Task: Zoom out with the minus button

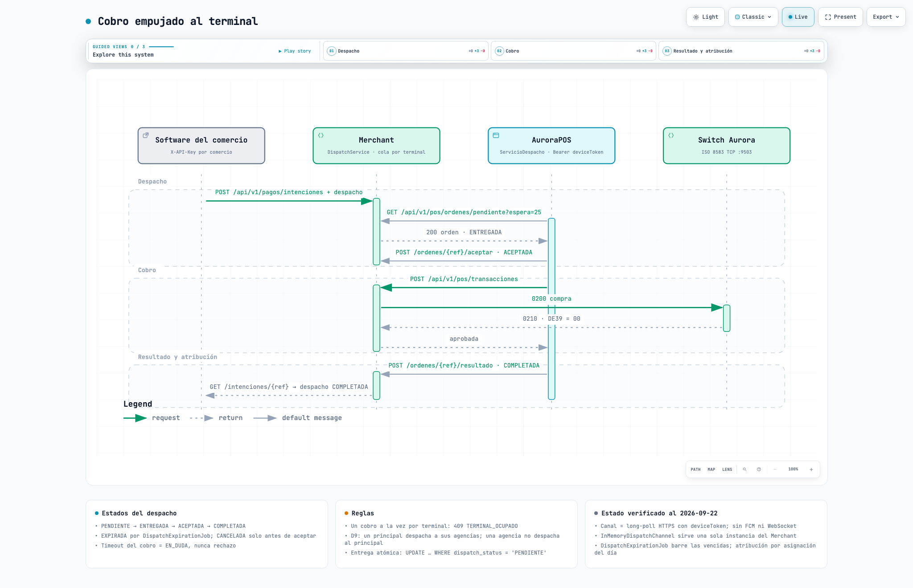Action: point(775,470)
